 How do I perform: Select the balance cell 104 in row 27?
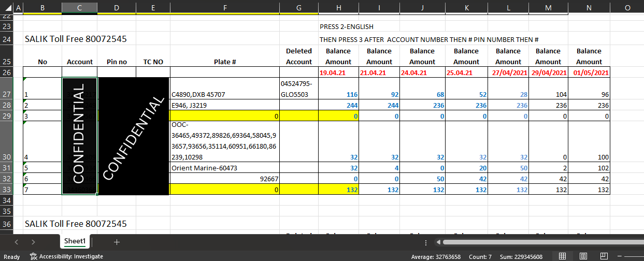pos(548,89)
